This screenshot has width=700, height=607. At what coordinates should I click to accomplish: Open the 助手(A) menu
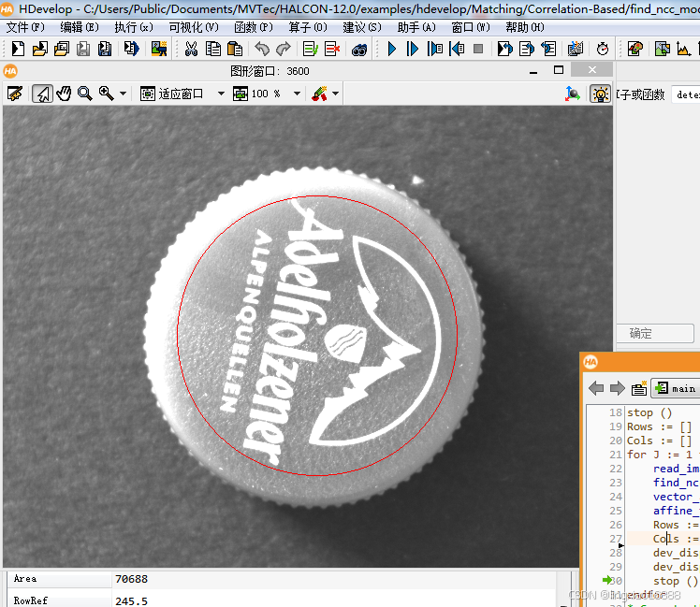pyautogui.click(x=416, y=27)
